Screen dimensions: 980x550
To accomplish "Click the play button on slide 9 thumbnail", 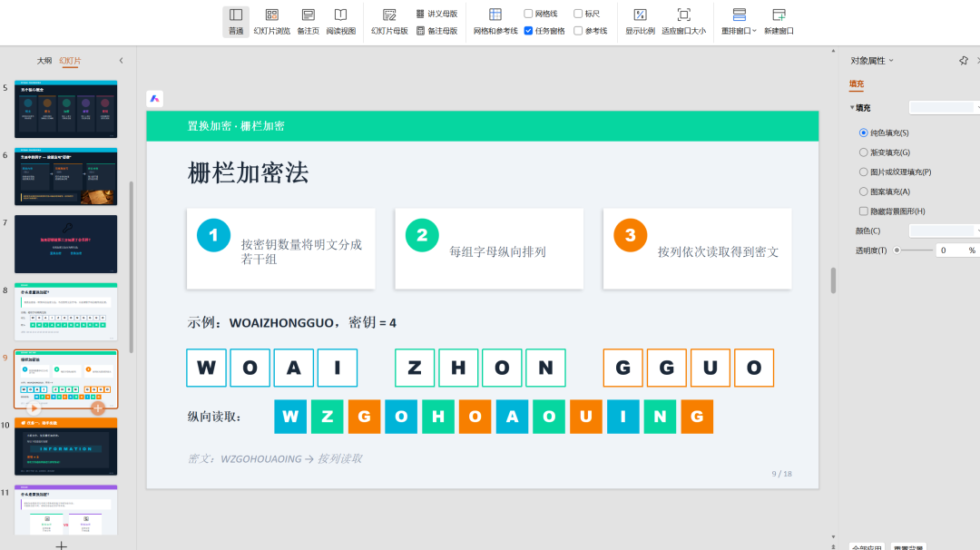I will point(34,408).
